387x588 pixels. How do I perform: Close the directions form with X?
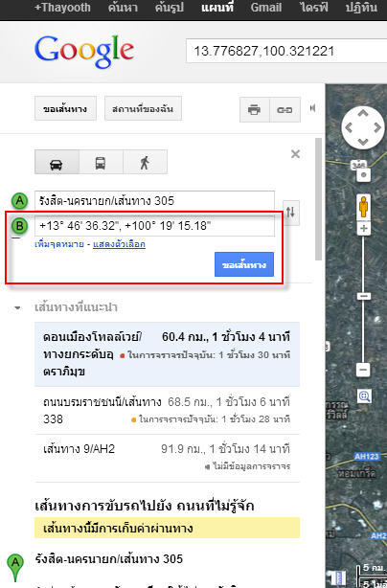tap(295, 154)
